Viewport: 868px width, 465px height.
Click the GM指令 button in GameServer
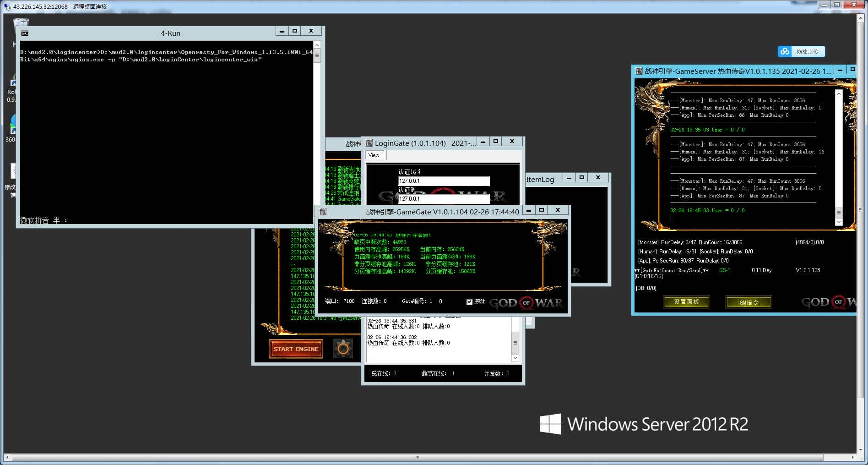(749, 302)
